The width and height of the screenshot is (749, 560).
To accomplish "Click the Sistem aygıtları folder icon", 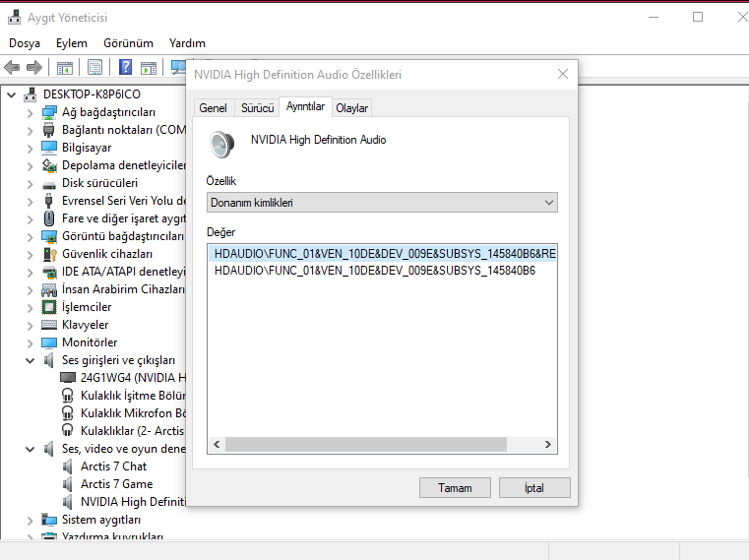I will tap(49, 520).
